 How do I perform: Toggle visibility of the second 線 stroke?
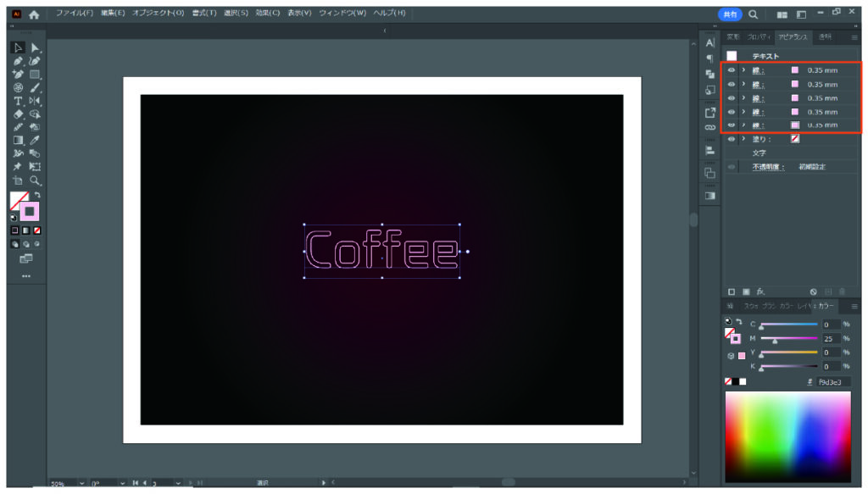click(732, 84)
